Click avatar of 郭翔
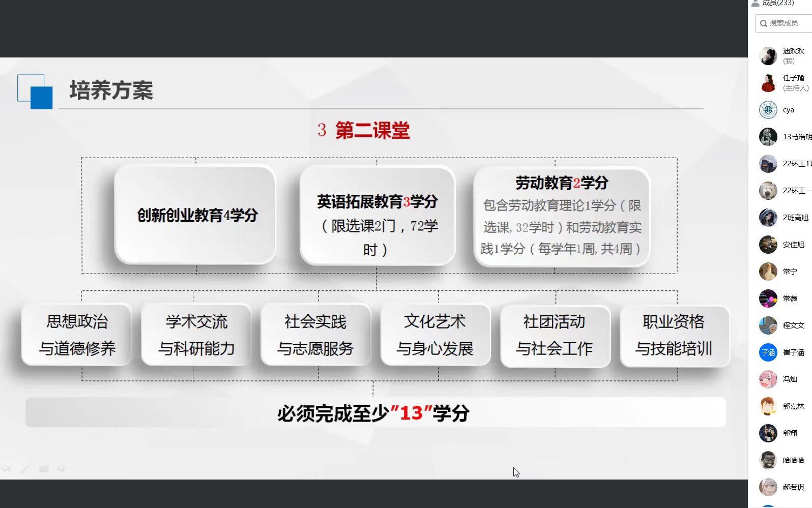Image resolution: width=812 pixels, height=508 pixels. pyautogui.click(x=768, y=433)
